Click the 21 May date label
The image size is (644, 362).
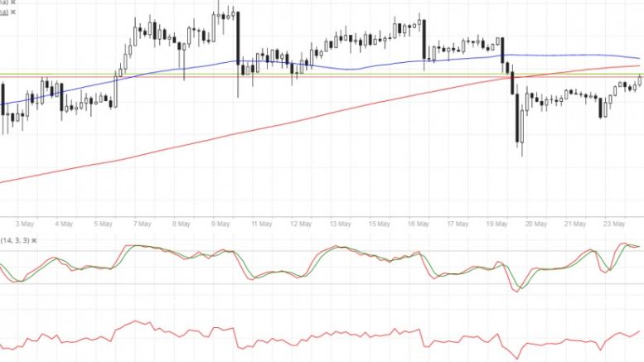coord(575,224)
